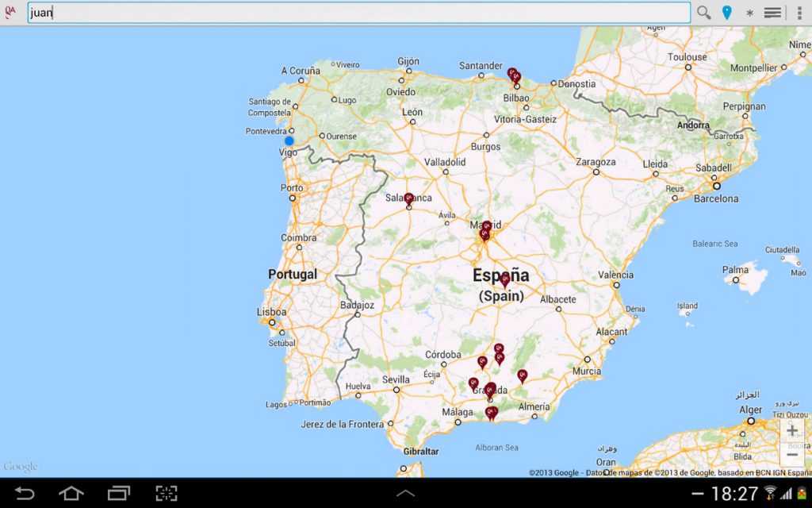Select the marker on Salamanca
The width and height of the screenshot is (812, 508).
[x=409, y=198]
